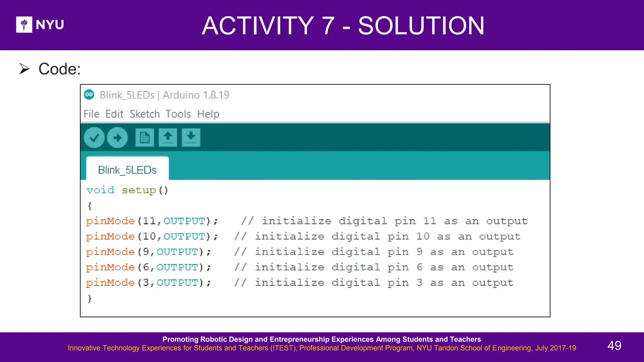The image size is (644, 362).
Task: Select the Blink_5LEDs tab
Action: (127, 170)
